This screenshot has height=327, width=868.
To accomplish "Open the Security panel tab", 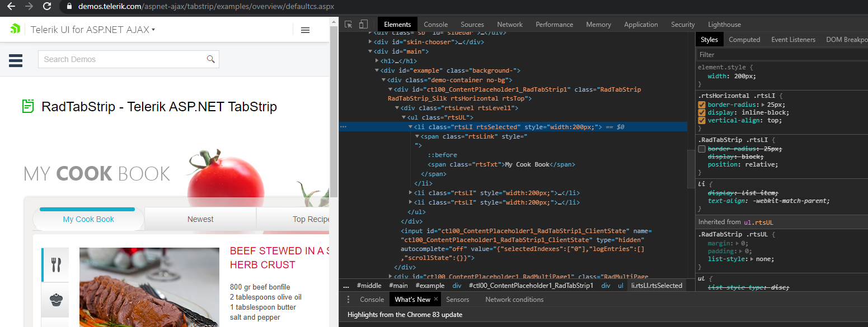I will (x=683, y=25).
